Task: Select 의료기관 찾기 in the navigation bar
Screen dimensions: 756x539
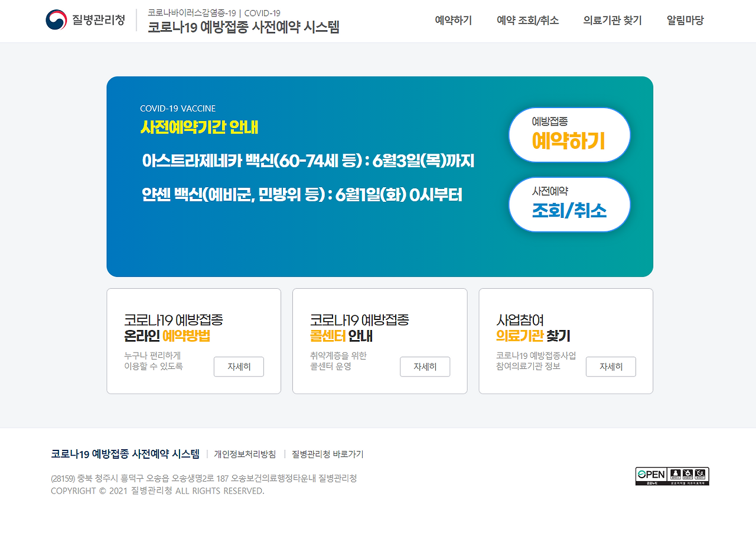Action: tap(612, 20)
